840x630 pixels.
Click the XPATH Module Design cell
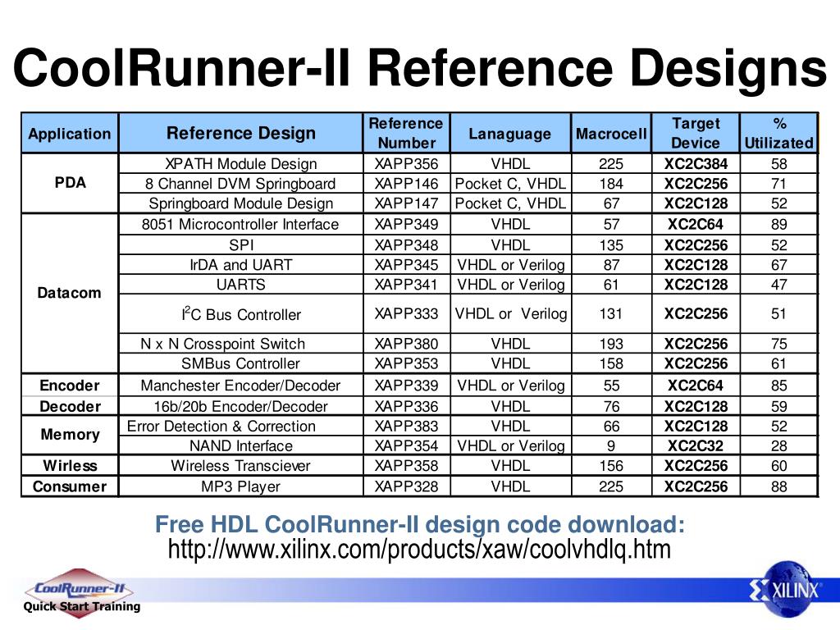click(x=241, y=163)
